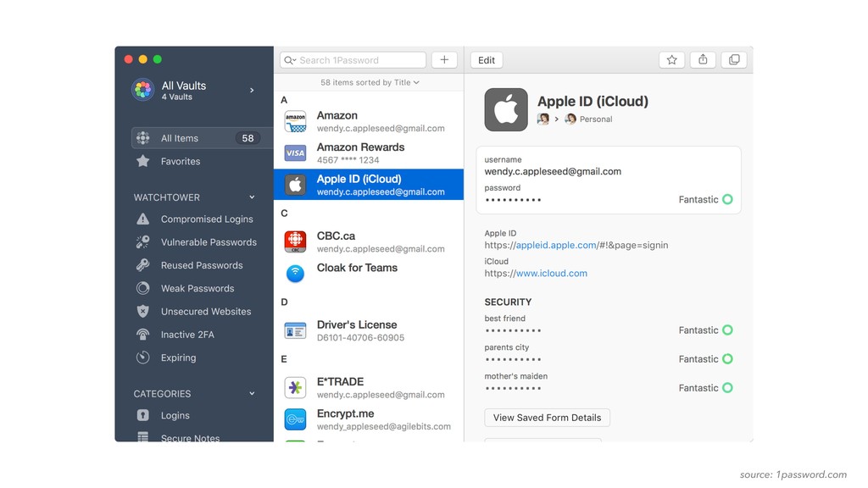This screenshot has width=868, height=488.
Task: Collapse the WATCHTOWER section
Action: coord(252,197)
